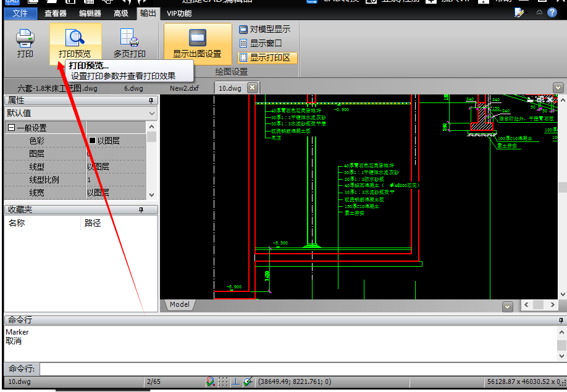Viewport: 567px width, 392px height.
Task: Switch to the 查看器 ribbon tab
Action: (56, 14)
